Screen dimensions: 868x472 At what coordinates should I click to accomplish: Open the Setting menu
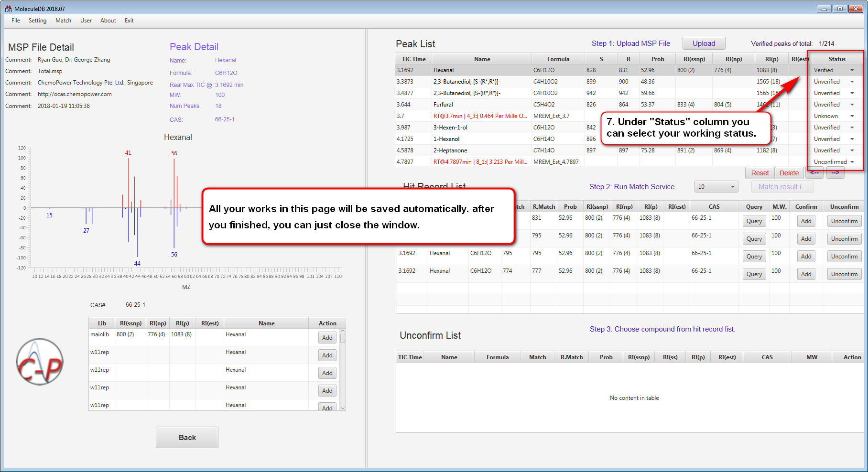(37, 21)
